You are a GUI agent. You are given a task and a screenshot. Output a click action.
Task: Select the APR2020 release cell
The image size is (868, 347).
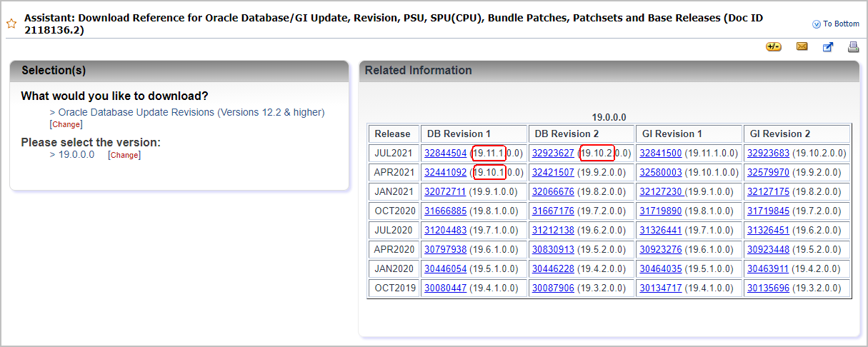tap(393, 249)
